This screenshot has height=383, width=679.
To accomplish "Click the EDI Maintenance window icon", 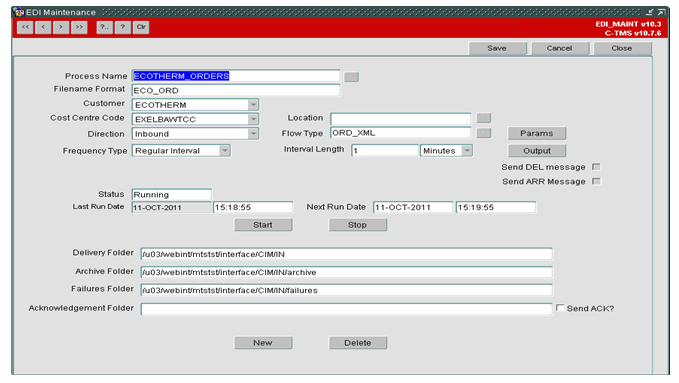I will click(19, 12).
